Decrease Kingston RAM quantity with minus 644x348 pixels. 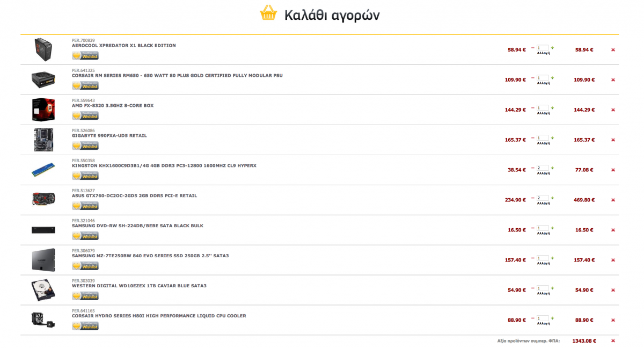(533, 168)
